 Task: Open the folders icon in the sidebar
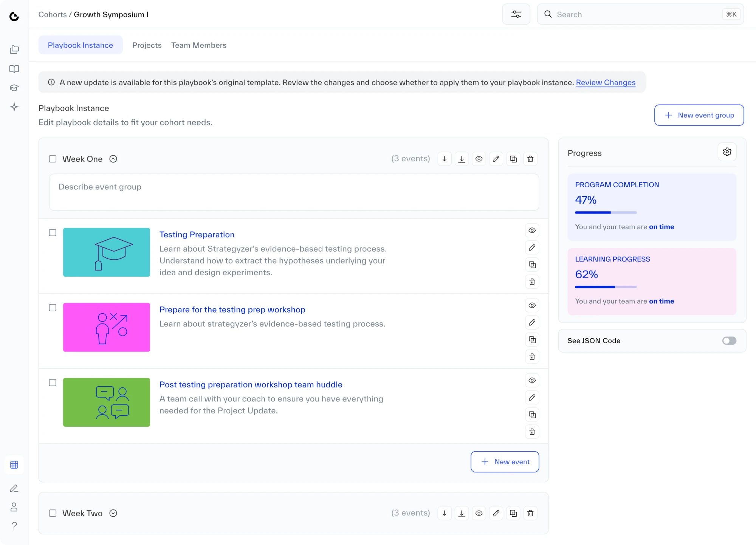coord(14,50)
